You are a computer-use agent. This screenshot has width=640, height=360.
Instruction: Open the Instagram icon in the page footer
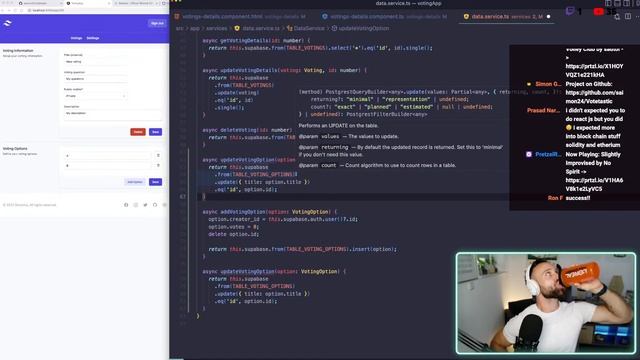(136, 205)
